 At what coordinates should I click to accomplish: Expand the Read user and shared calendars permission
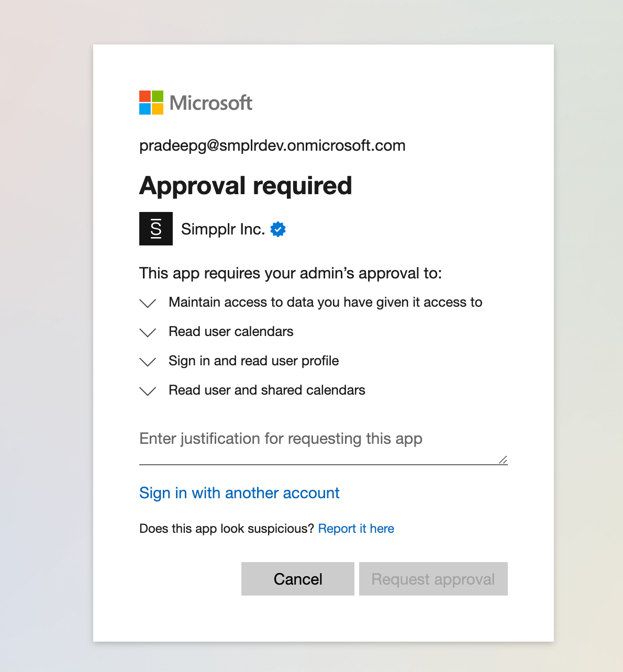point(148,391)
